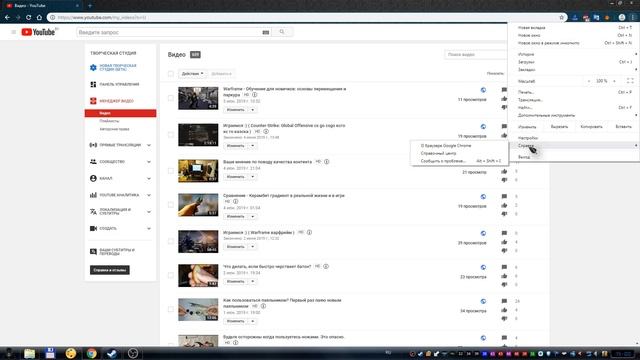The image size is (640, 360).
Task: Click the info icon beside 'Ваше мнение по поводу качества контента'
Action: (327, 162)
